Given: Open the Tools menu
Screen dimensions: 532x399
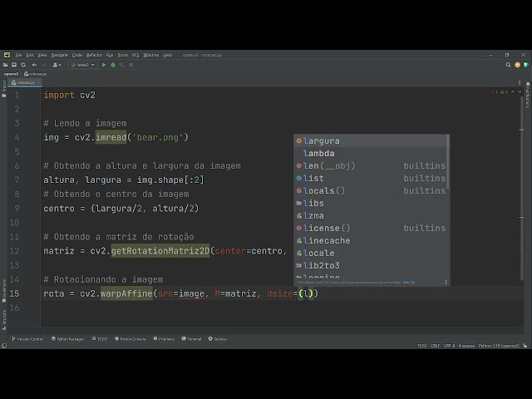Looking at the screenshot, I should click(x=122, y=55).
